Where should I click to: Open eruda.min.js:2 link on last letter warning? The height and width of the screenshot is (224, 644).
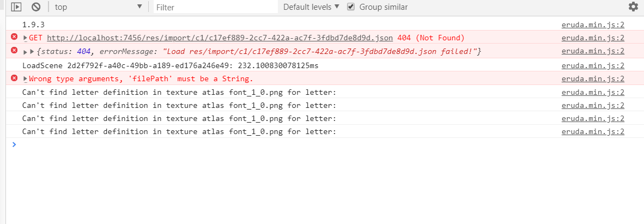[x=593, y=131]
